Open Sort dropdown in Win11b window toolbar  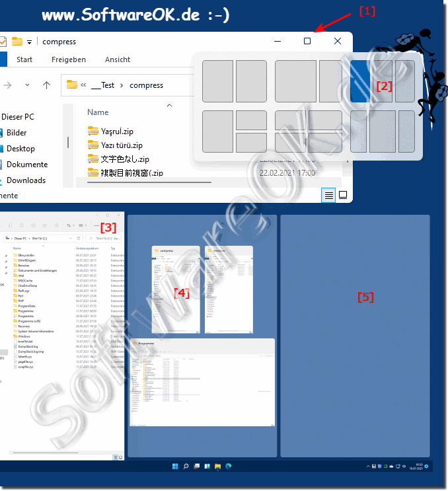71,225
